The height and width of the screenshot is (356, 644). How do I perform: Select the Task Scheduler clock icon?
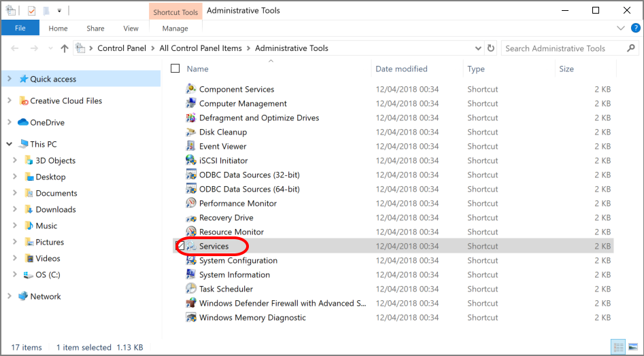tap(191, 289)
